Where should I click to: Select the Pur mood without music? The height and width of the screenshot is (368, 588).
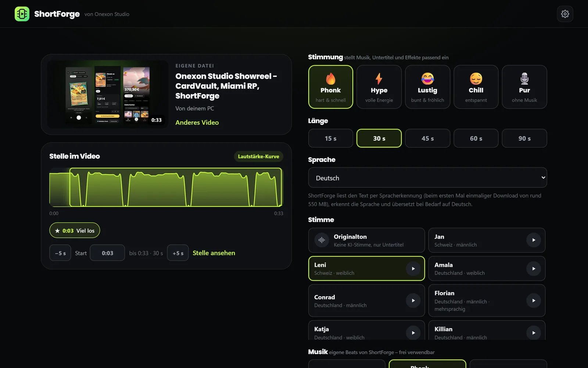click(524, 87)
